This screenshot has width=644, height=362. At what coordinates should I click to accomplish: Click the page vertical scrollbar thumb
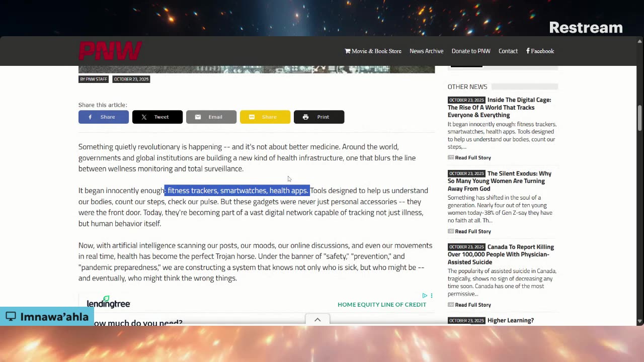coord(640,117)
